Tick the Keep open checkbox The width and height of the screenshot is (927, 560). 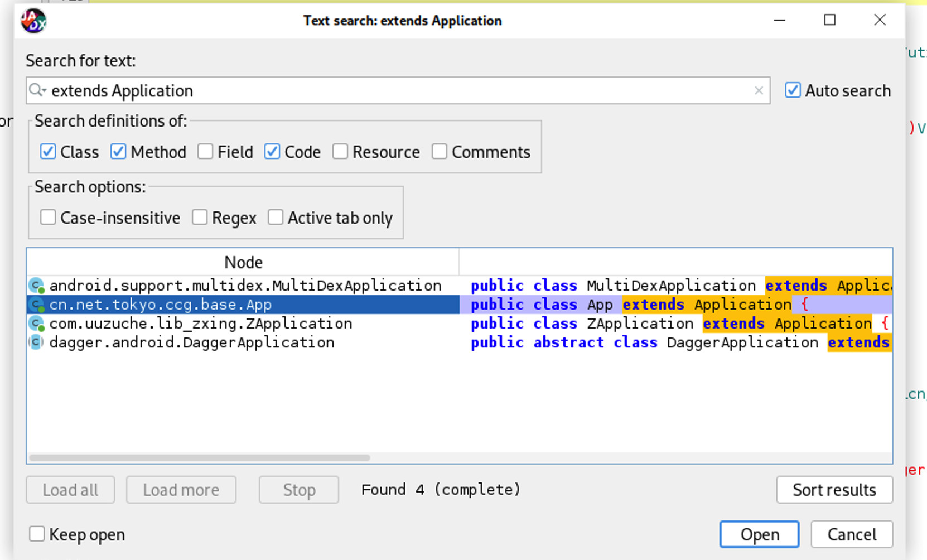[x=37, y=534]
